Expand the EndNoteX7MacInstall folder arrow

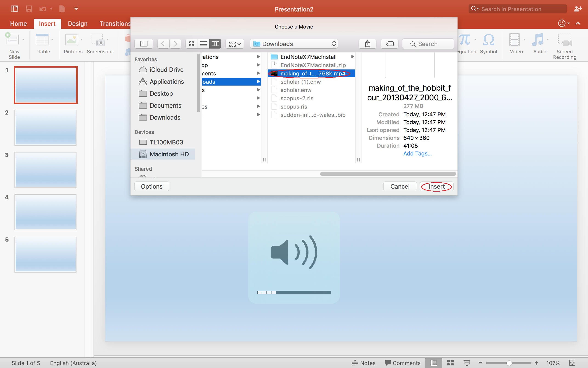coord(352,57)
